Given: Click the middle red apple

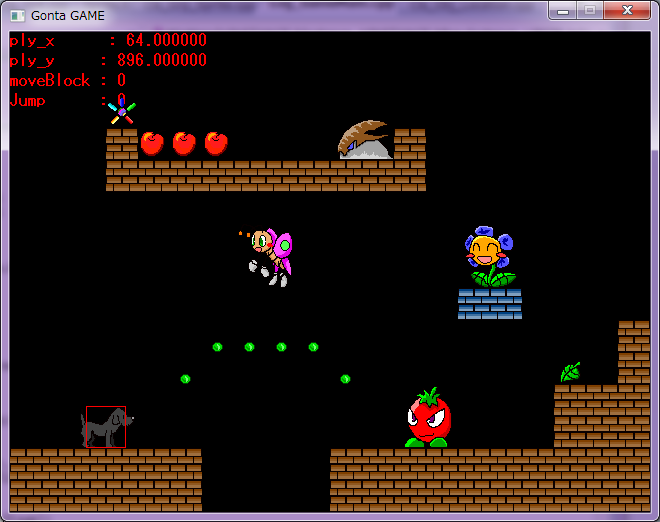Looking at the screenshot, I should 184,143.
